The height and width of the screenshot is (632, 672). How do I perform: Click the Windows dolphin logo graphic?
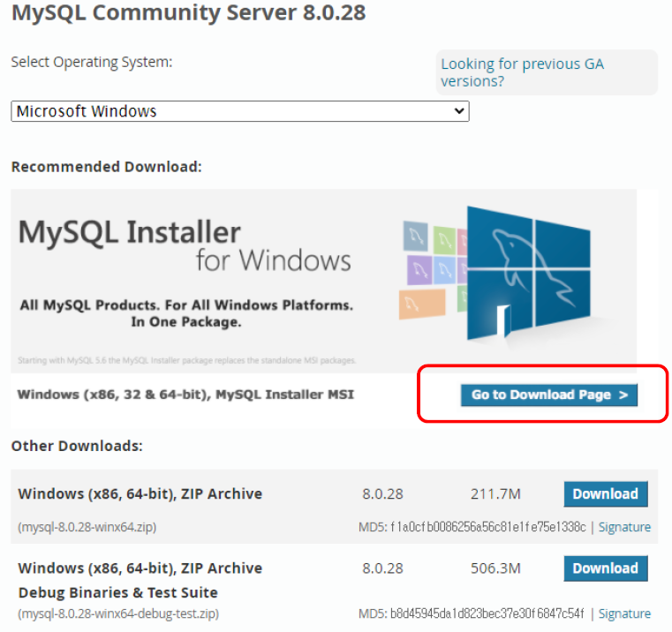pos(528,274)
